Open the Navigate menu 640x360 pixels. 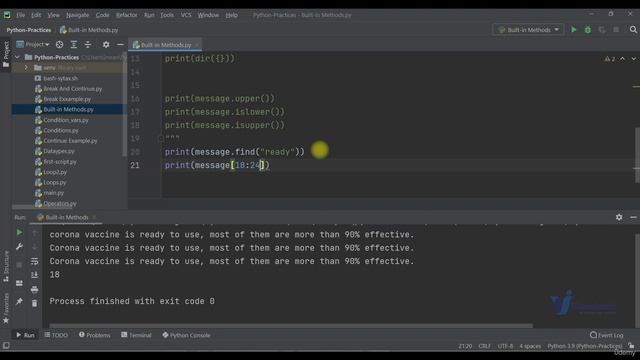[x=77, y=15]
